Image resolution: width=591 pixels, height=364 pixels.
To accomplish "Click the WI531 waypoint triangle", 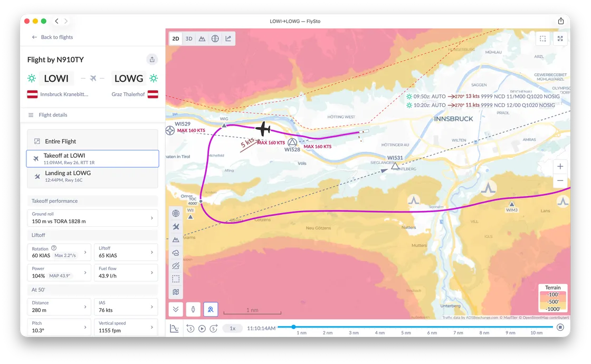I will [x=395, y=166].
